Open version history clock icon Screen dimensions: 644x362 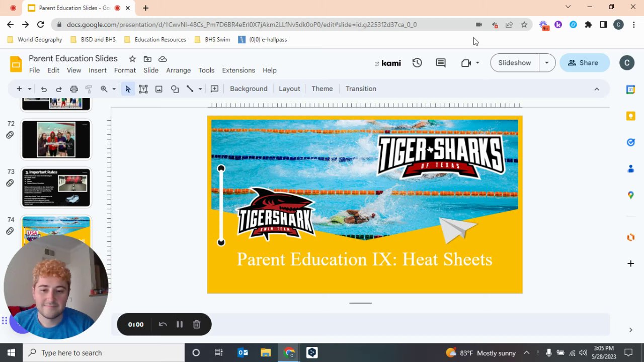click(x=417, y=63)
